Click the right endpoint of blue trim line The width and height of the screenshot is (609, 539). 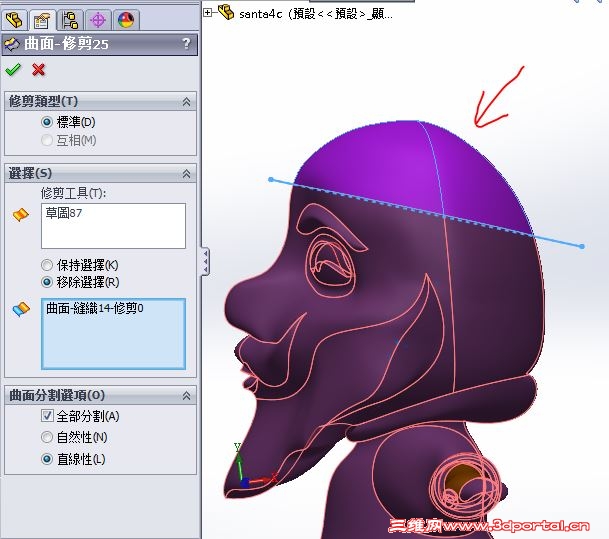581,246
